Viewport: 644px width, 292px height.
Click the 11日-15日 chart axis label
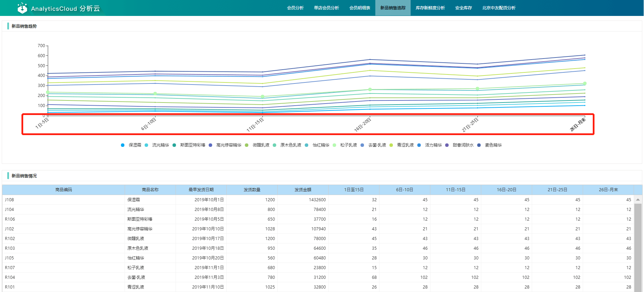pyautogui.click(x=256, y=125)
